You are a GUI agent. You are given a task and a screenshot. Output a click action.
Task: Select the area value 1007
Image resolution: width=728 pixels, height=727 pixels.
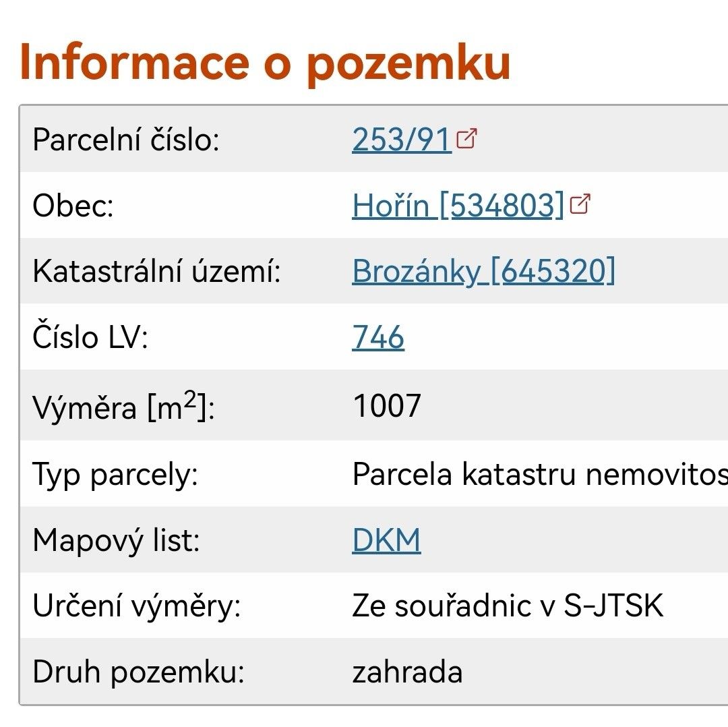click(386, 405)
